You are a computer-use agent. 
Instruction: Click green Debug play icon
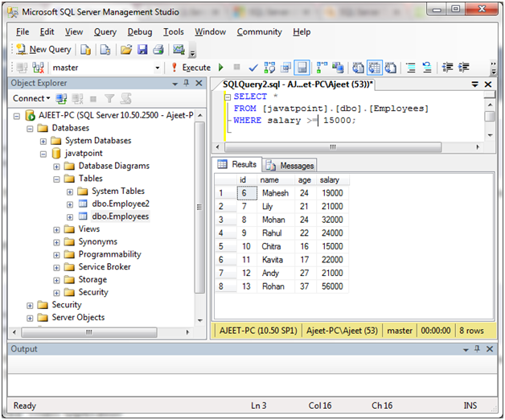pyautogui.click(x=221, y=68)
